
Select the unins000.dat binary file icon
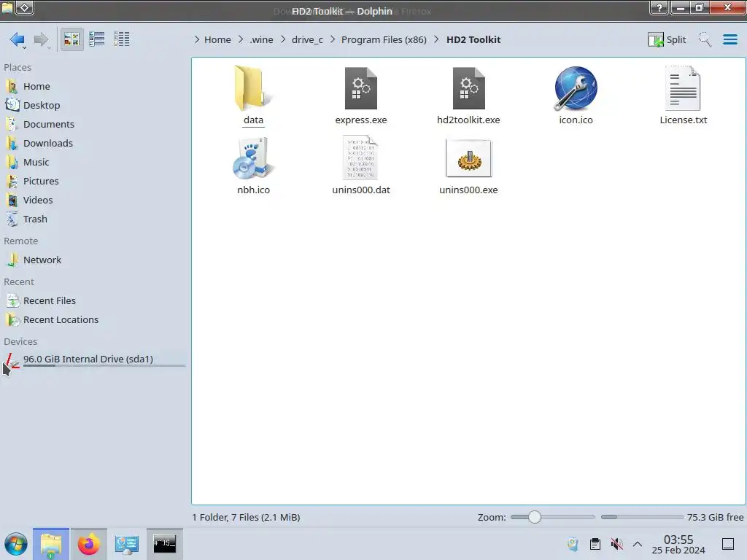click(x=360, y=158)
